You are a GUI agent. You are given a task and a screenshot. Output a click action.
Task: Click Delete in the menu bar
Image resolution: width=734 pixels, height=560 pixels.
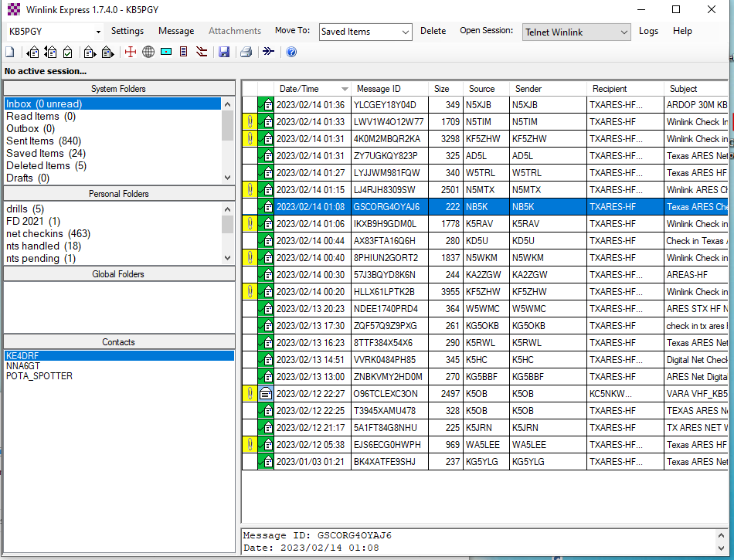click(433, 31)
